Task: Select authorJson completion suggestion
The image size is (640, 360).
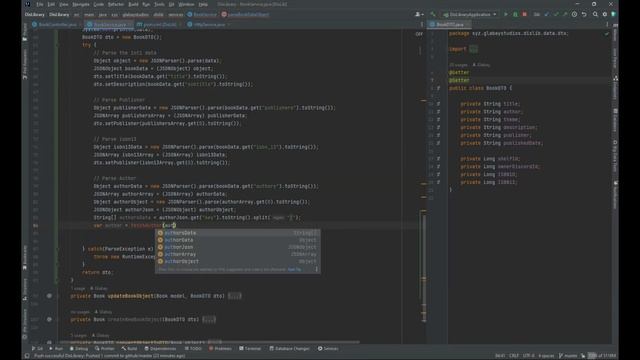Action: (238, 247)
